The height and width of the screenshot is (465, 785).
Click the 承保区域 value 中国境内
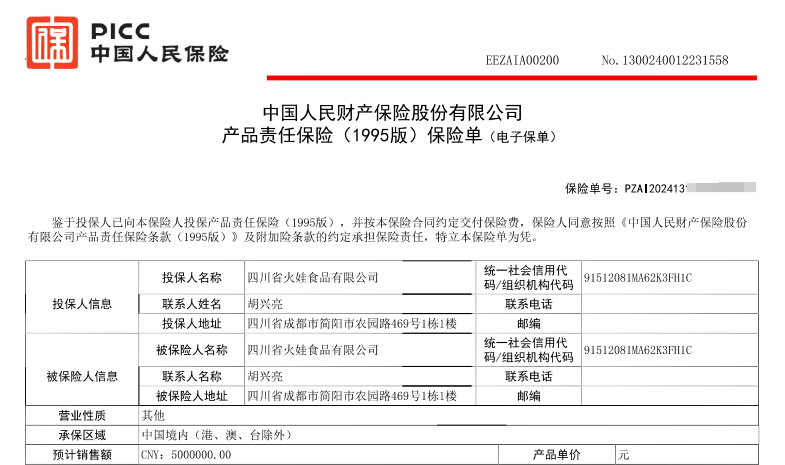pos(216,435)
